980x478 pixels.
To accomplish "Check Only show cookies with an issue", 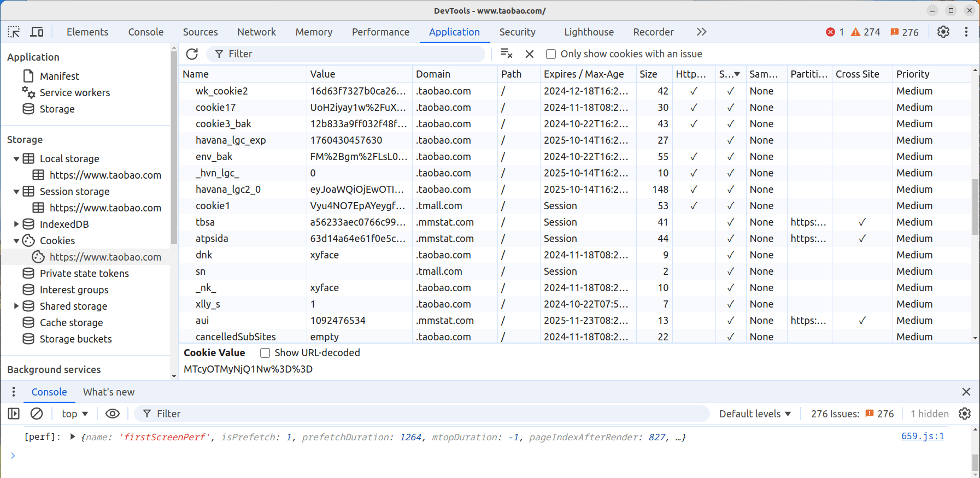I will (x=551, y=54).
